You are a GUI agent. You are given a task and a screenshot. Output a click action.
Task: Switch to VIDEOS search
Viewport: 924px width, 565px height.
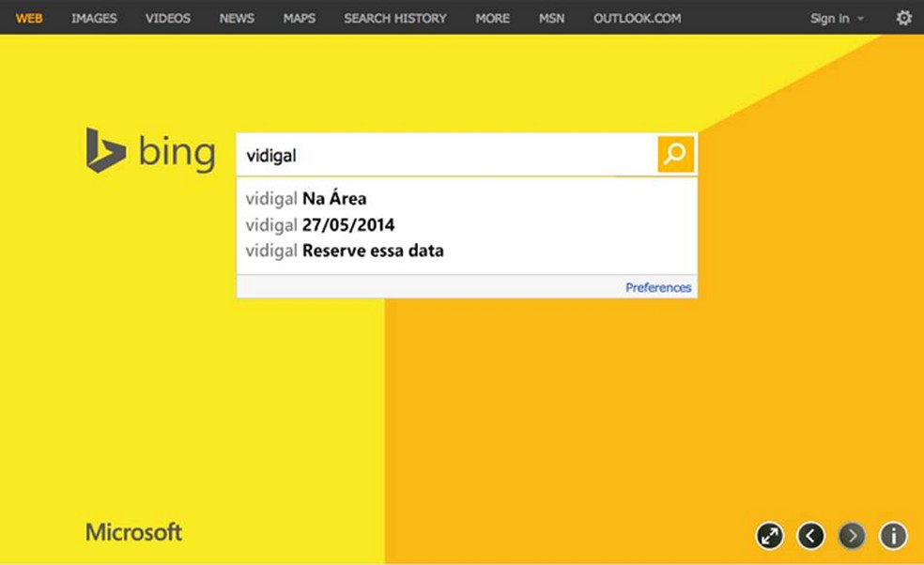point(168,18)
